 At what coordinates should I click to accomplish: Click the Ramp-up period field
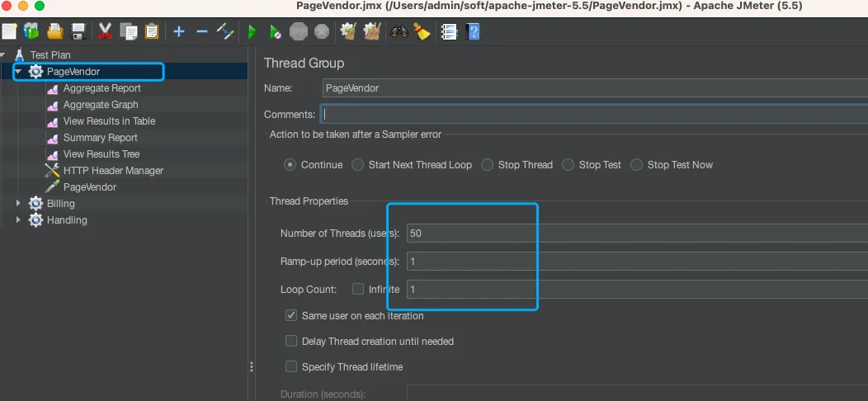coord(637,261)
